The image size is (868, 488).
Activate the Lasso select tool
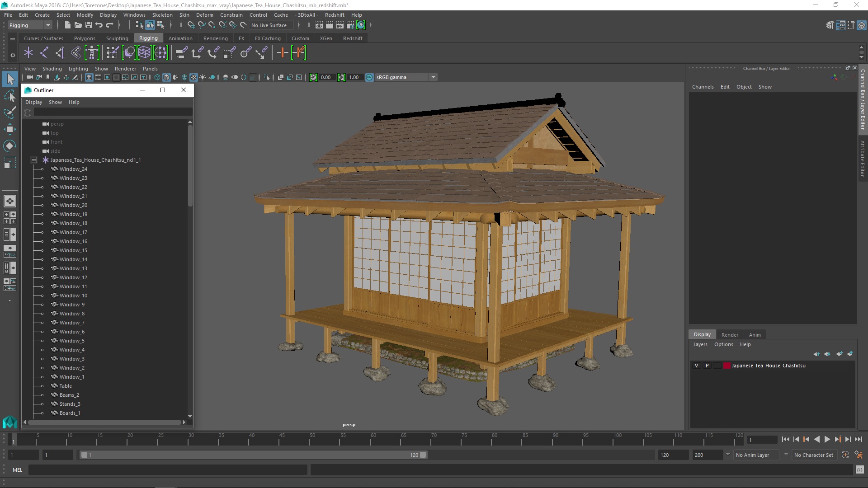[x=9, y=96]
